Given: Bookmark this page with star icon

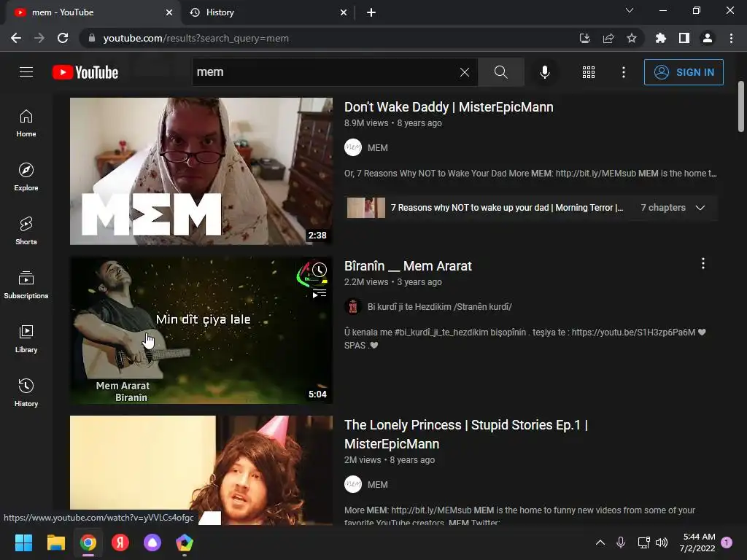Looking at the screenshot, I should [x=632, y=38].
